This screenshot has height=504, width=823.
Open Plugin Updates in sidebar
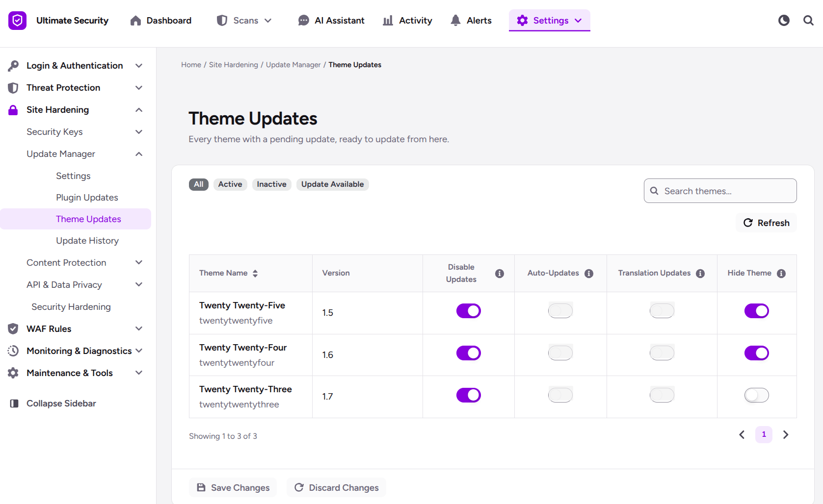point(87,198)
